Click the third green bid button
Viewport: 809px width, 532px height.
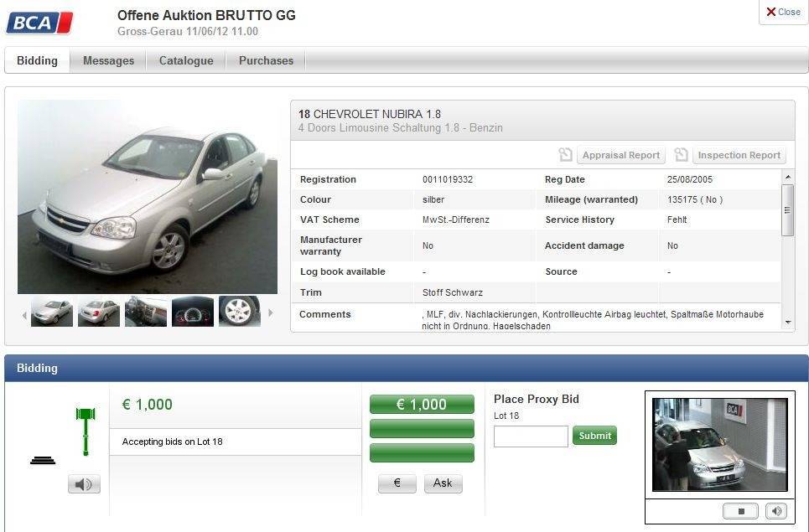point(422,452)
